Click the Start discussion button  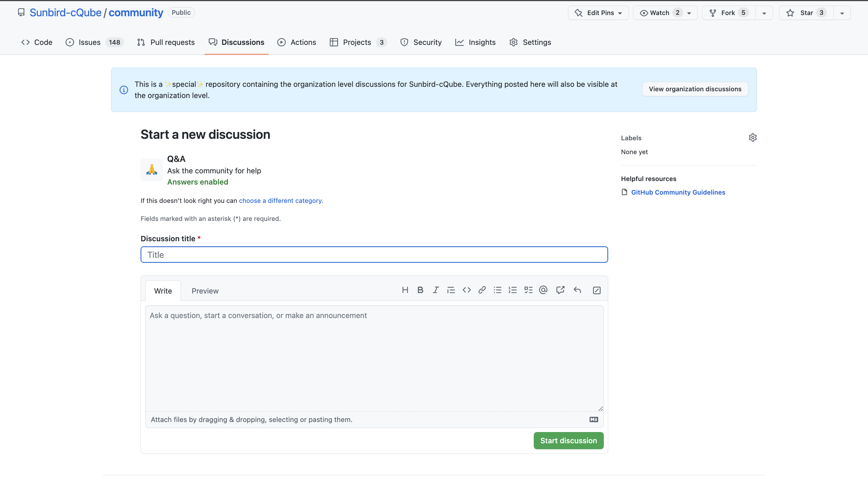[568, 441]
